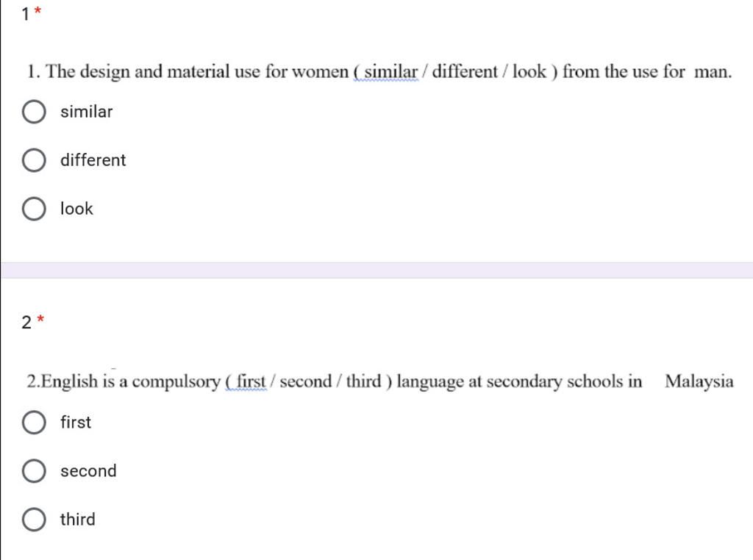
Task: Mark "second" as the answer
Action: (34, 471)
